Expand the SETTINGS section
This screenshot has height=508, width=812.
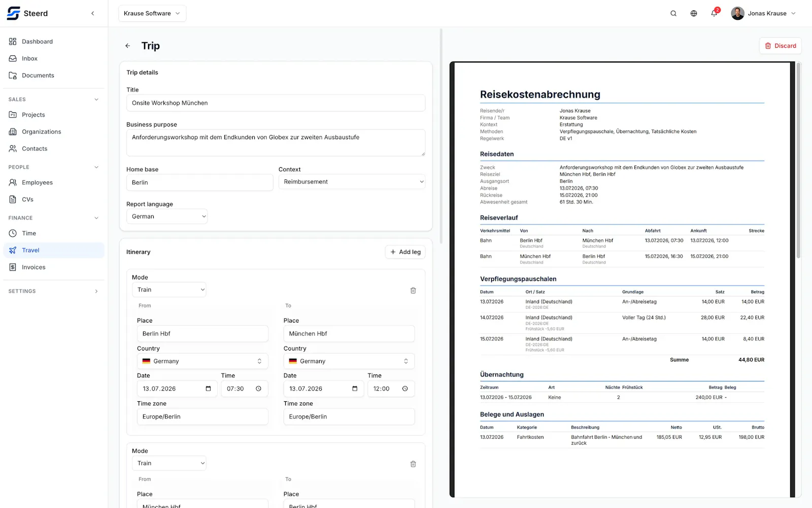click(x=54, y=291)
